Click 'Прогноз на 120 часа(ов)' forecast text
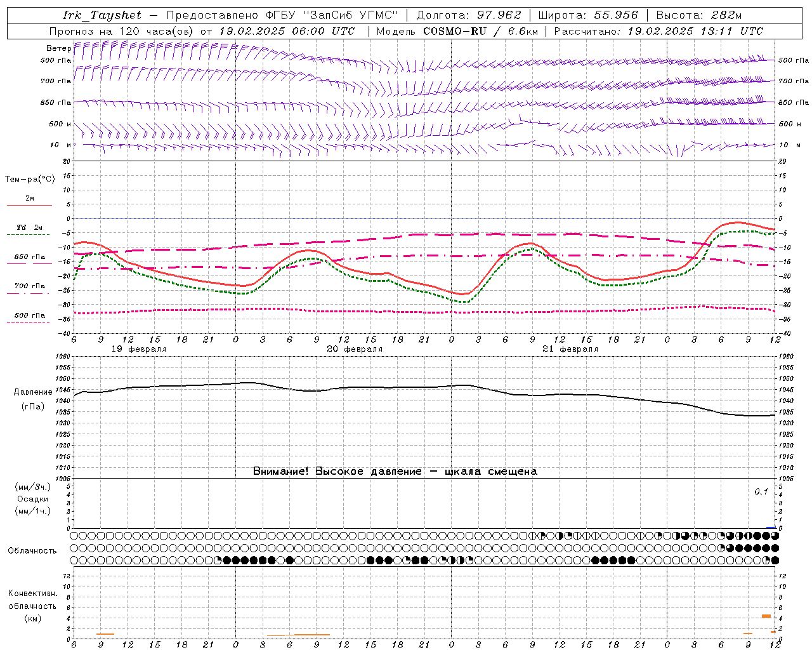The width and height of the screenshot is (812, 650). [122, 31]
